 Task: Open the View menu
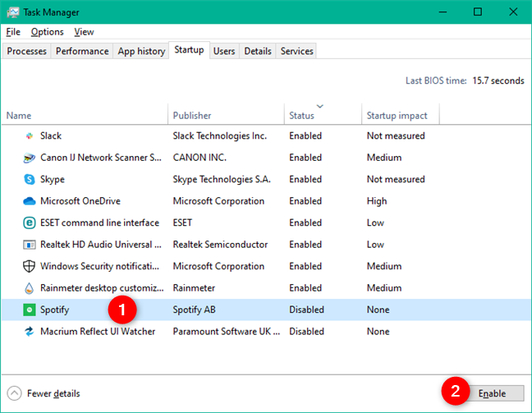tap(84, 32)
